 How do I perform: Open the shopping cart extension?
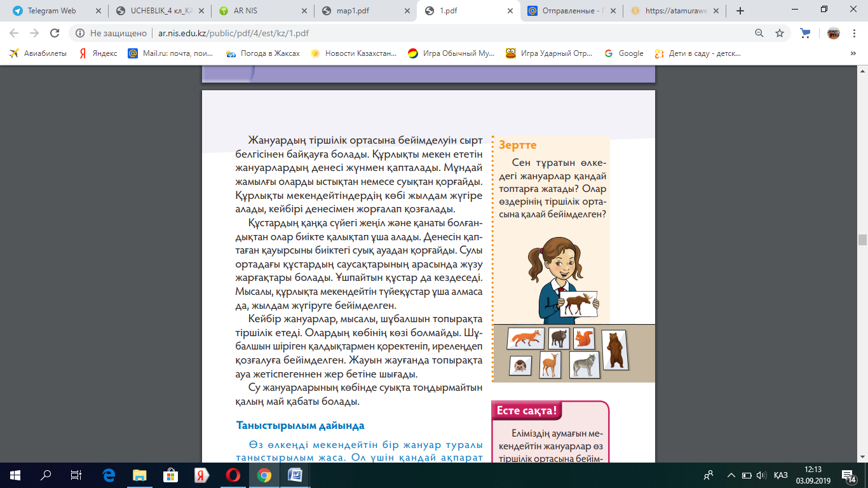tap(805, 33)
